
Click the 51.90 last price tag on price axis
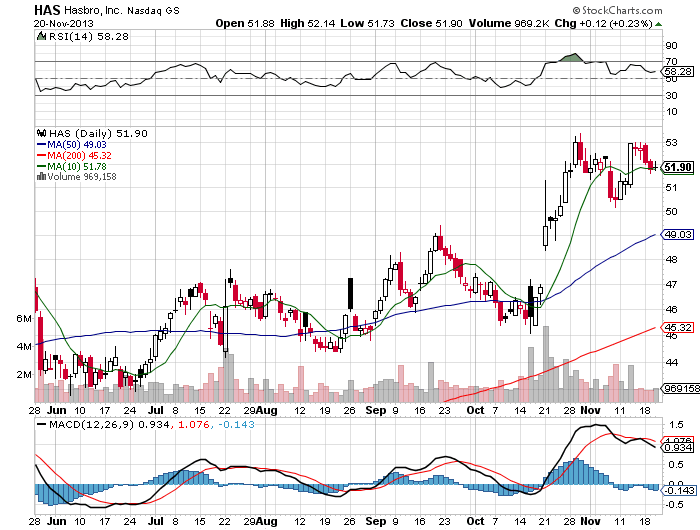(x=677, y=167)
